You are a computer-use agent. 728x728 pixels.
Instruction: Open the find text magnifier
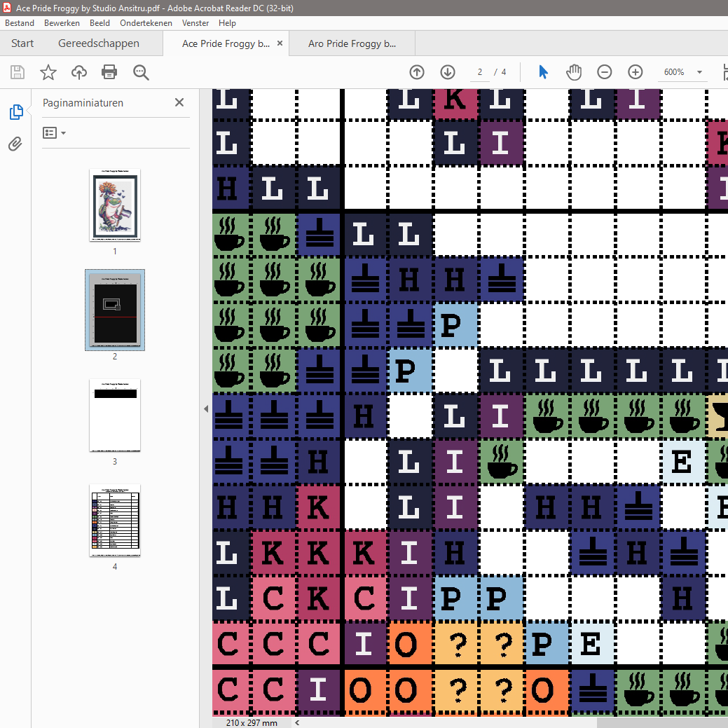tap(141, 72)
